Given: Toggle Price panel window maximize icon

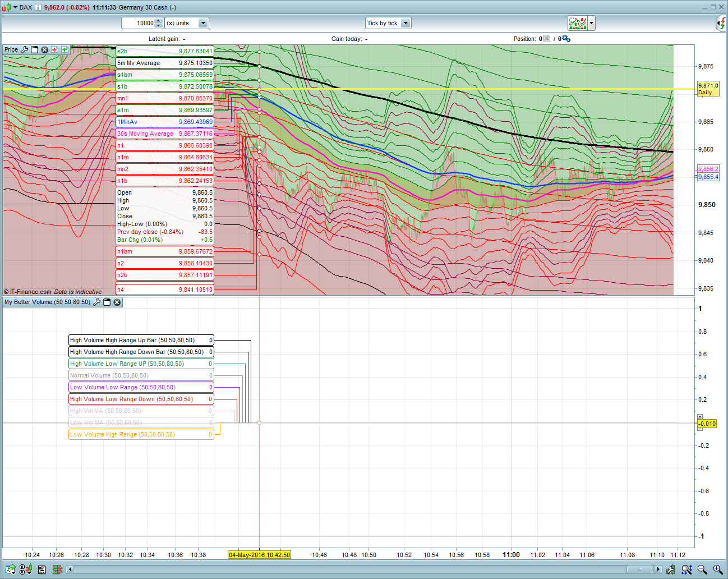Looking at the screenshot, I should [x=35, y=50].
